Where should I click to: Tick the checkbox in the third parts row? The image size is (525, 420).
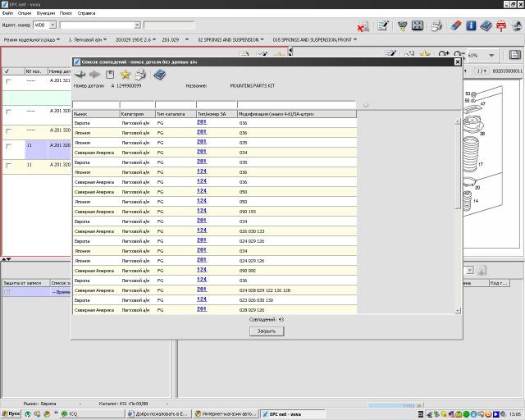click(x=9, y=131)
